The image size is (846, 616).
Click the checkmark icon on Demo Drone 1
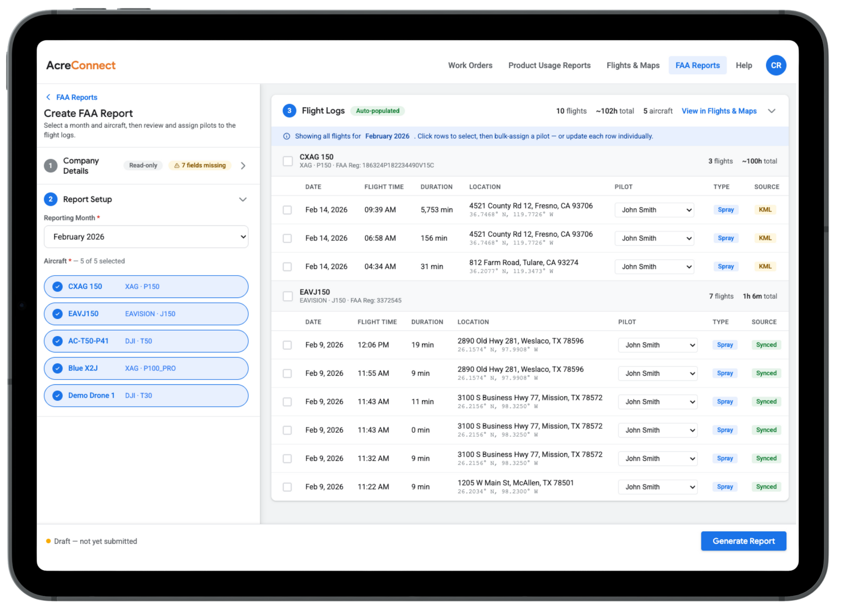(x=57, y=395)
